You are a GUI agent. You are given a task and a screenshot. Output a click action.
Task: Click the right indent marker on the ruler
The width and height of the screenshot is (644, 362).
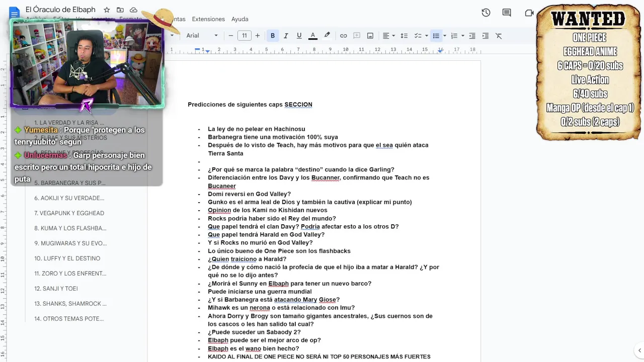[x=440, y=50]
